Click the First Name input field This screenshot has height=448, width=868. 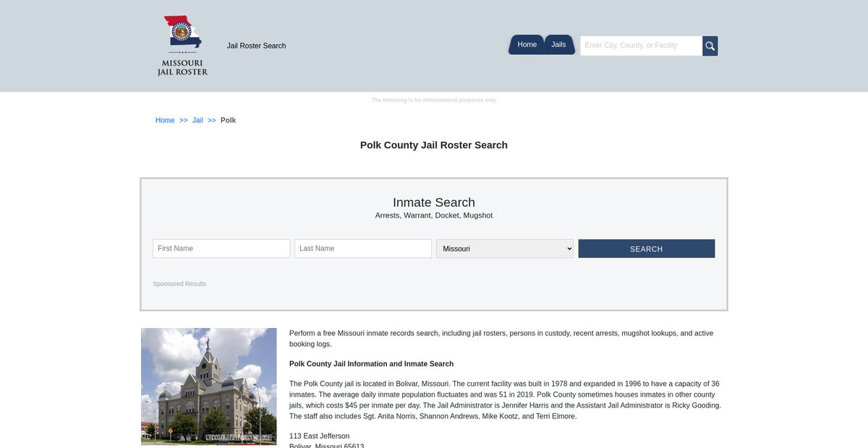coord(221,249)
